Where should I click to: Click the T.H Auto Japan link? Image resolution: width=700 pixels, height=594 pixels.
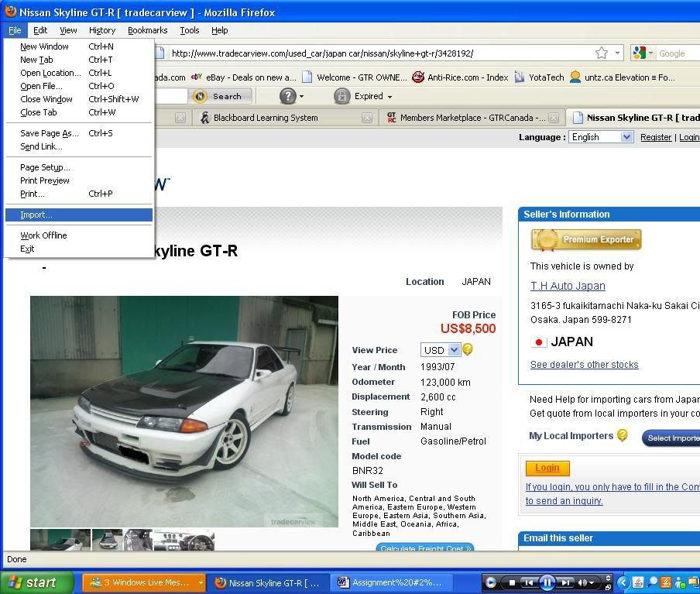pyautogui.click(x=568, y=286)
